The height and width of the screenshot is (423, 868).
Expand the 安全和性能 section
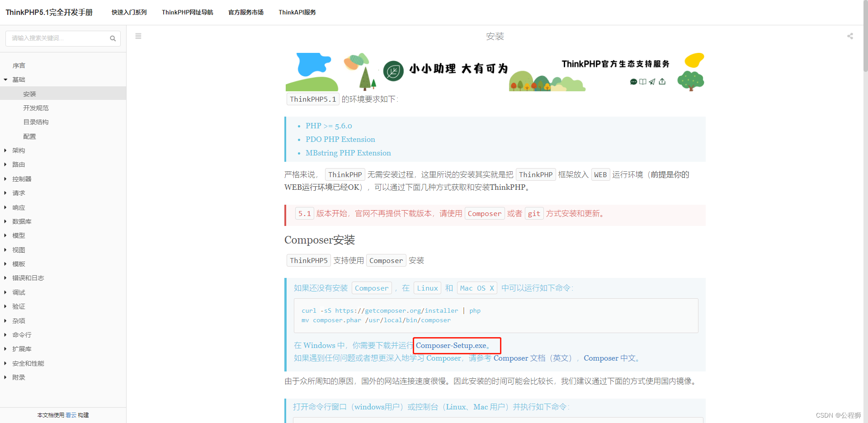(5, 363)
